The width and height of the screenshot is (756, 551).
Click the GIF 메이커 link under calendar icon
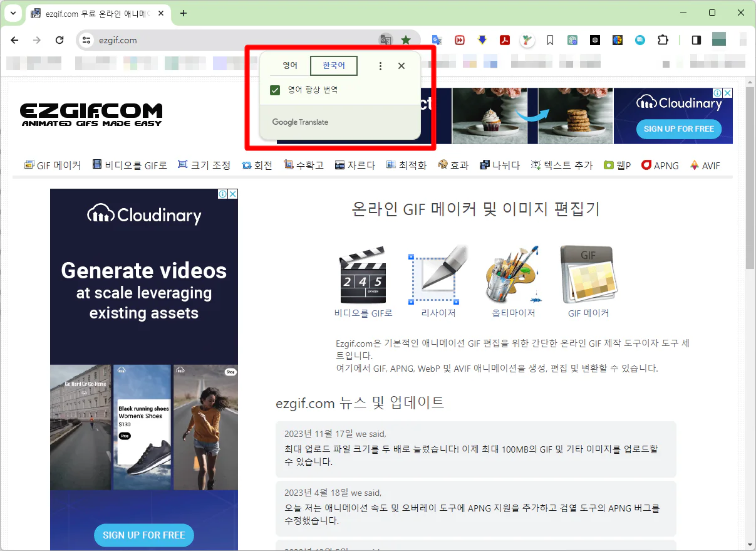tap(588, 313)
